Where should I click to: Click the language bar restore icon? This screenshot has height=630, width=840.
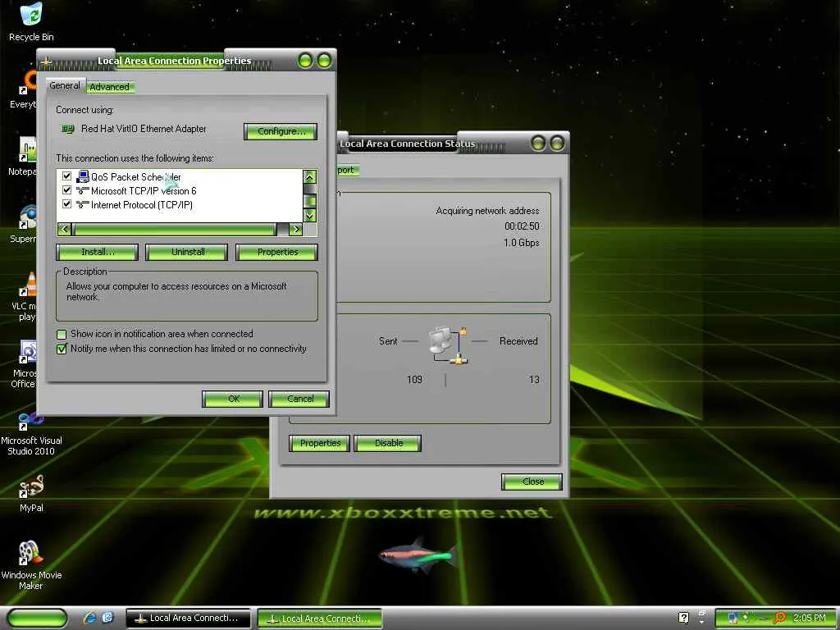coord(702,612)
